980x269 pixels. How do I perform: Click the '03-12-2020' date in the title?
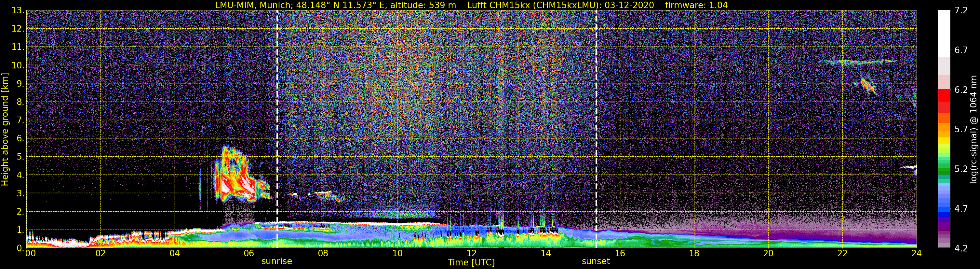pyautogui.click(x=629, y=5)
